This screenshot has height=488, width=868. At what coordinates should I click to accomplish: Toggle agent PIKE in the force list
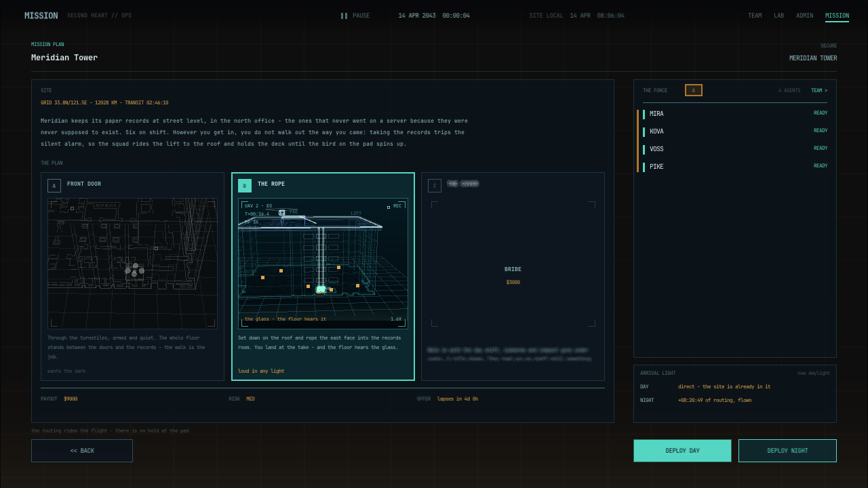pos(735,167)
